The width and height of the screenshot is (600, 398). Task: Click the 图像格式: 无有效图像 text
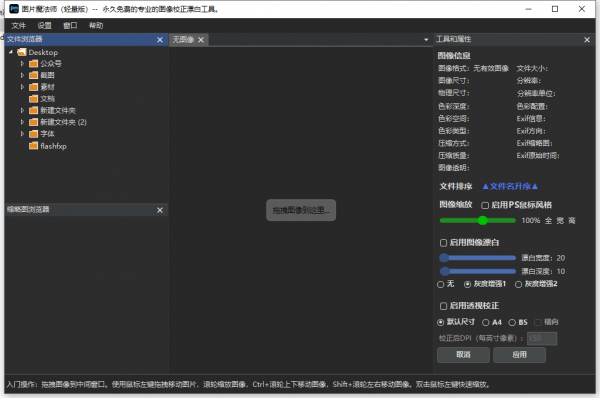coord(473,69)
